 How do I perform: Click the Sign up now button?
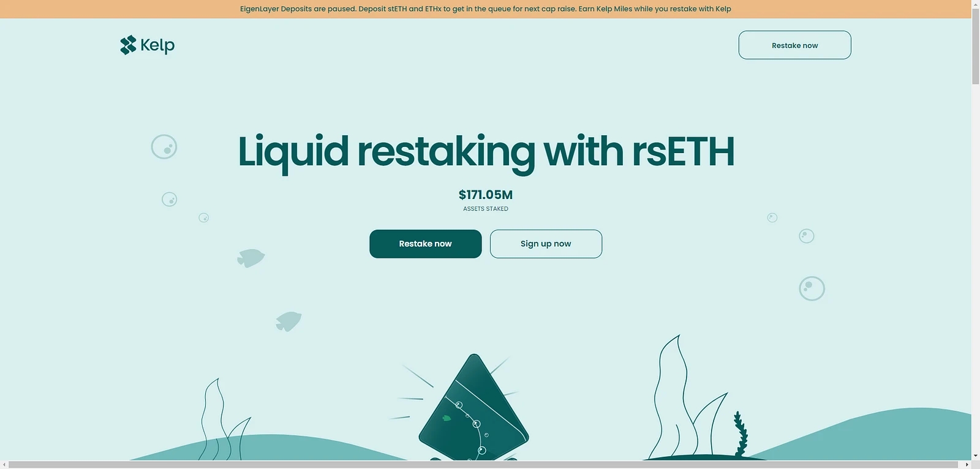(546, 244)
